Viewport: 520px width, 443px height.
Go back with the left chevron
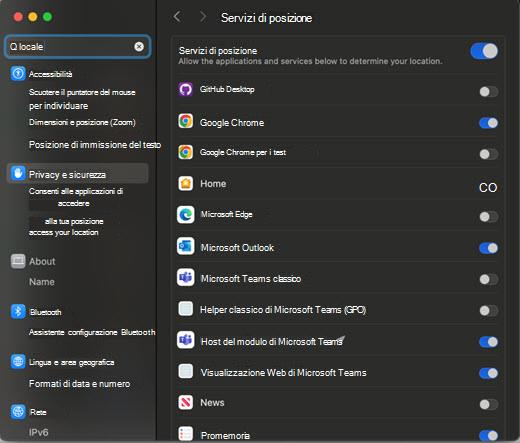pyautogui.click(x=177, y=17)
